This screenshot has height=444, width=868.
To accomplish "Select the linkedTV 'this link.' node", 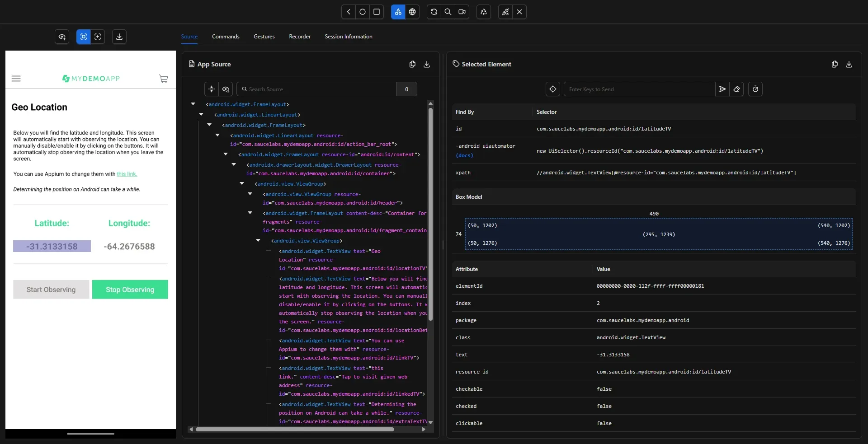I will tap(352, 381).
